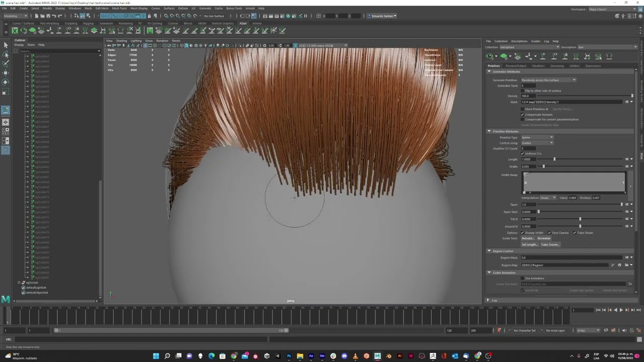
Task: Open the Generate Primitives dropdown
Action: tap(548, 80)
